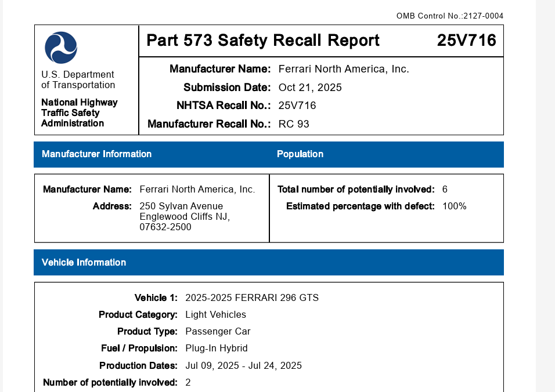Screen dimensions: 555x392
Task: Click the Plug-In Hybrid propulsion value
Action: 217,349
